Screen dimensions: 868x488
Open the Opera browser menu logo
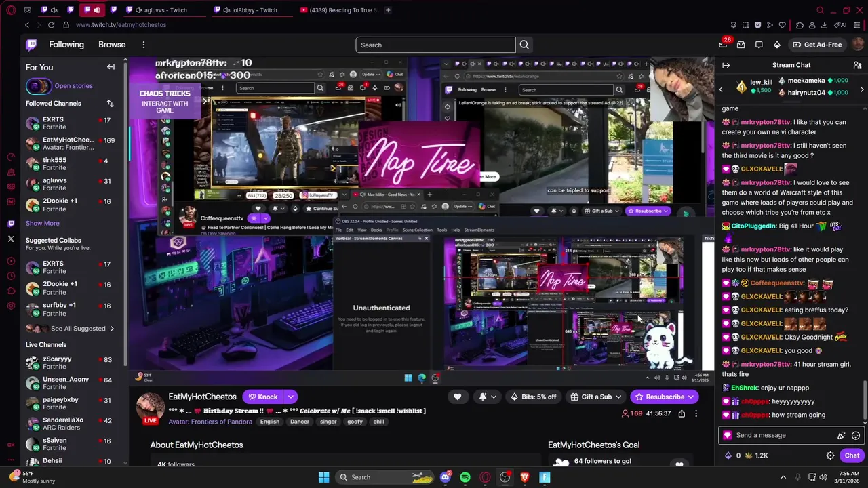pos(11,10)
